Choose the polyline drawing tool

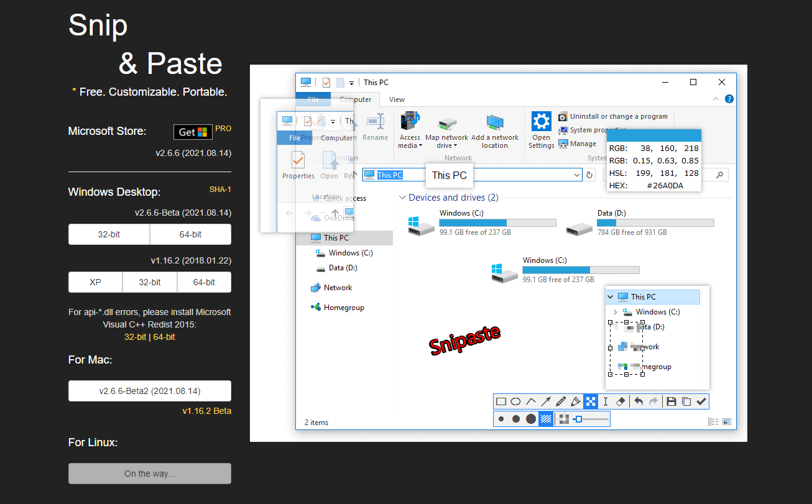coord(531,401)
